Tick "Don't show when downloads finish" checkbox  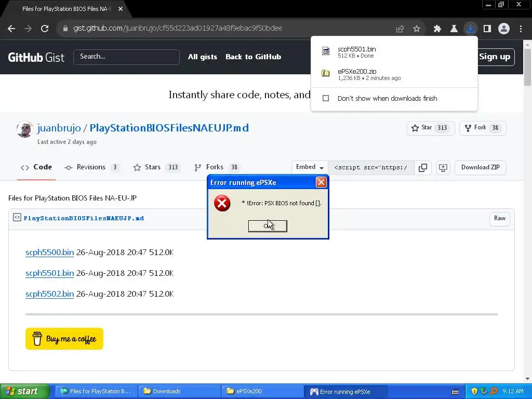coord(326,98)
